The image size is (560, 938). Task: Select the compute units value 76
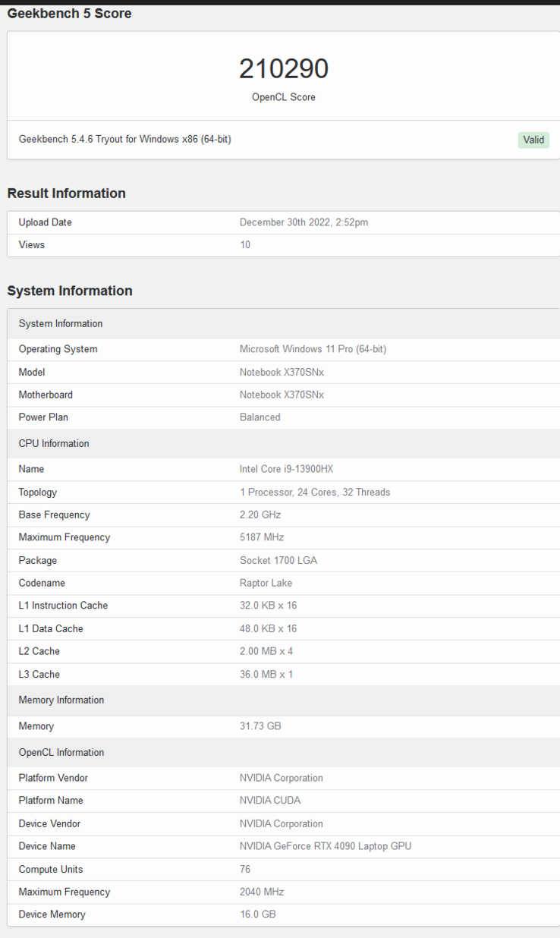[245, 869]
